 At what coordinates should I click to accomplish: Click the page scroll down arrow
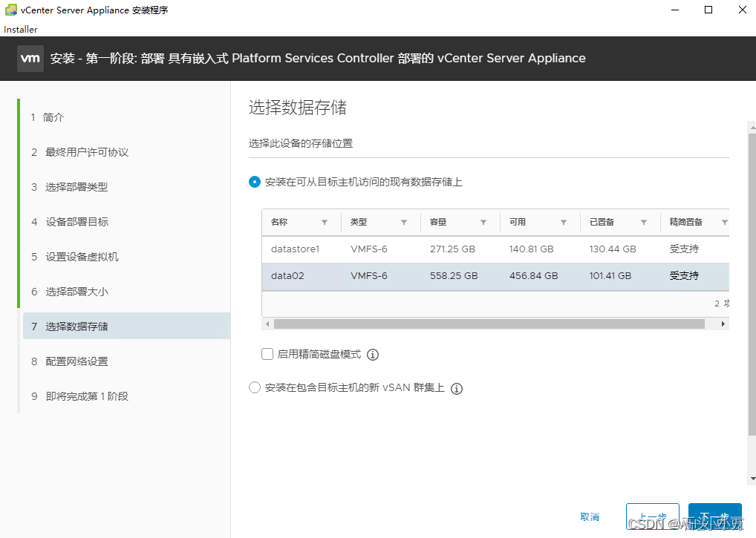tap(752, 479)
